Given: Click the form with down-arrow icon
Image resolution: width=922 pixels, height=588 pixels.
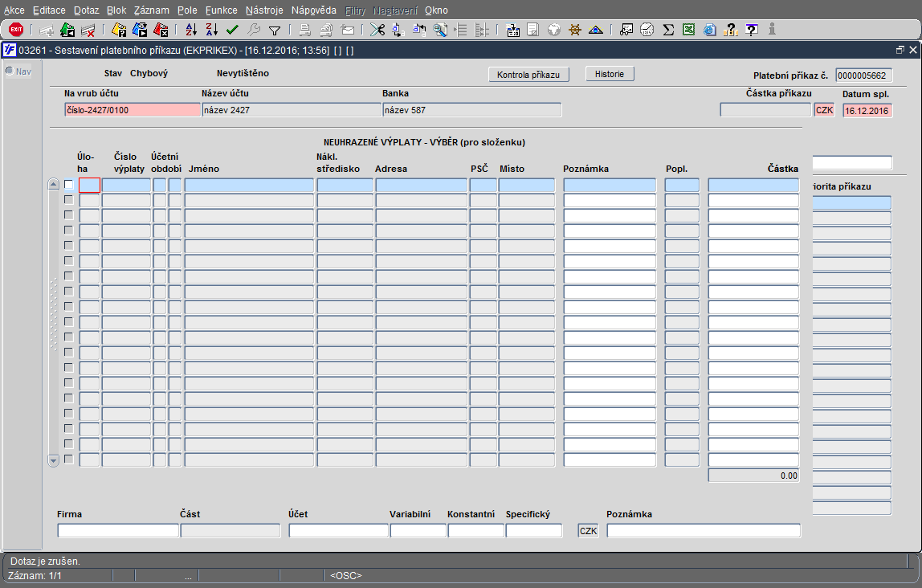Looking at the screenshot, I should click(512, 30).
